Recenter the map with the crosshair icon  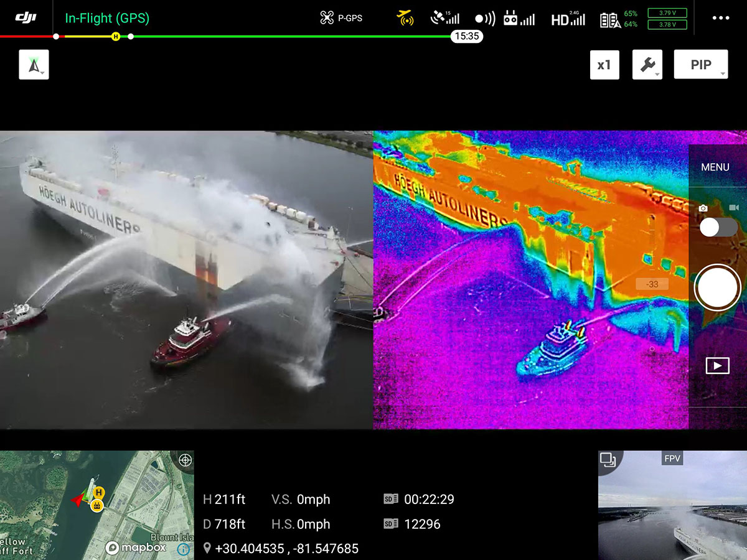click(x=184, y=460)
